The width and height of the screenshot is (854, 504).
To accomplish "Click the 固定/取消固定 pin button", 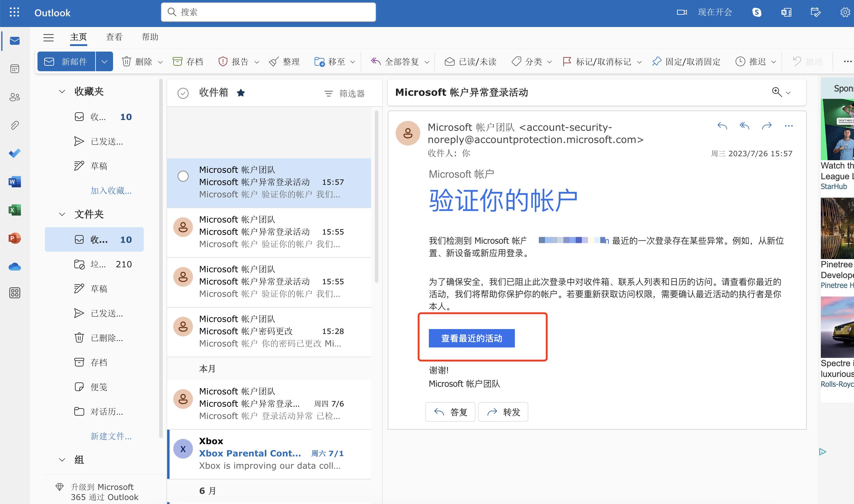I will pyautogui.click(x=686, y=61).
